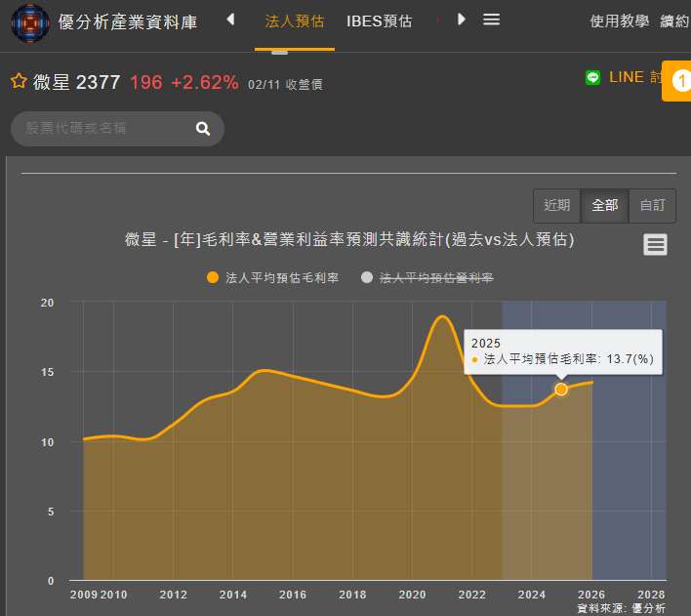
Task: Switch to 法人預估 tab
Action: [x=295, y=21]
